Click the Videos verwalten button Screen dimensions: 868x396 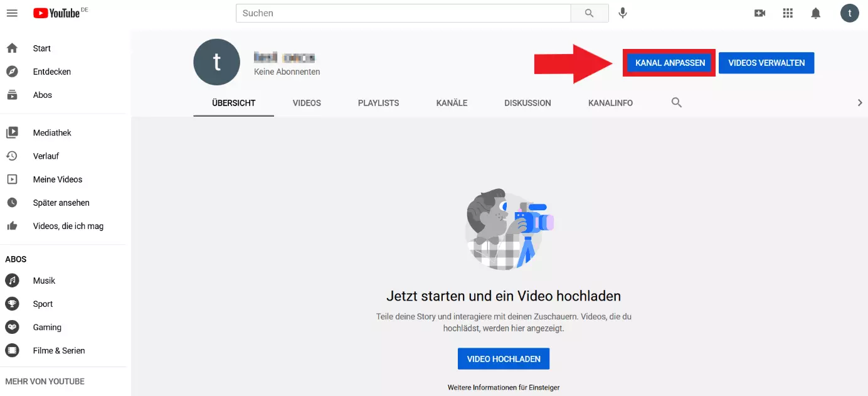coord(766,63)
